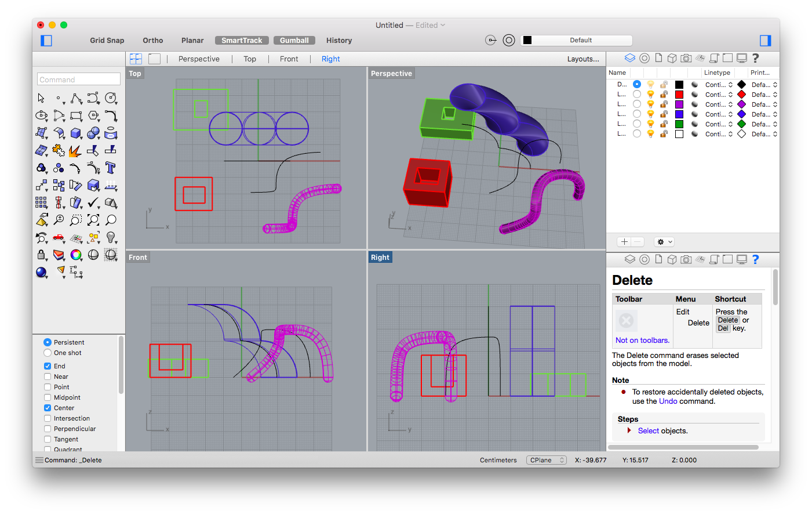
Task: Click the Zoom Extents magnifier icon
Action: pyautogui.click(x=93, y=220)
